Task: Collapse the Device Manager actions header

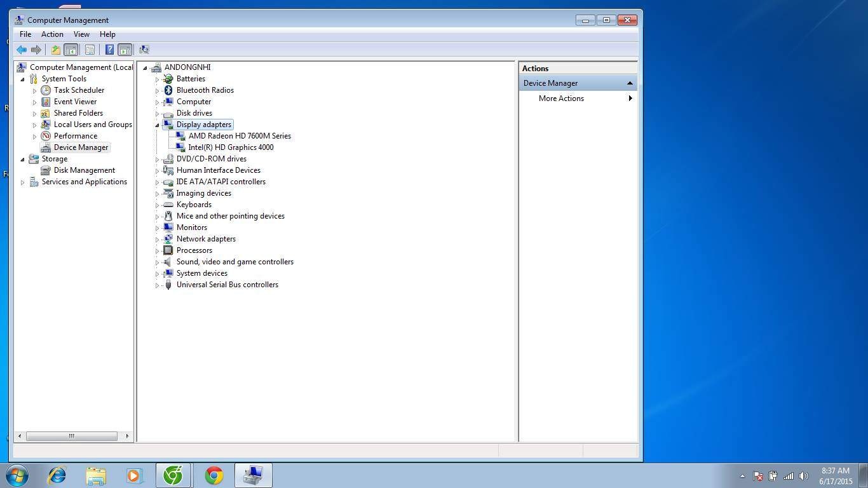Action: coord(630,83)
